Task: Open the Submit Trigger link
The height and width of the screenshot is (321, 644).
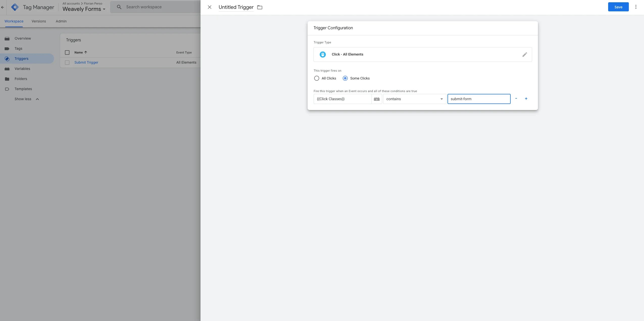Action: [86, 62]
